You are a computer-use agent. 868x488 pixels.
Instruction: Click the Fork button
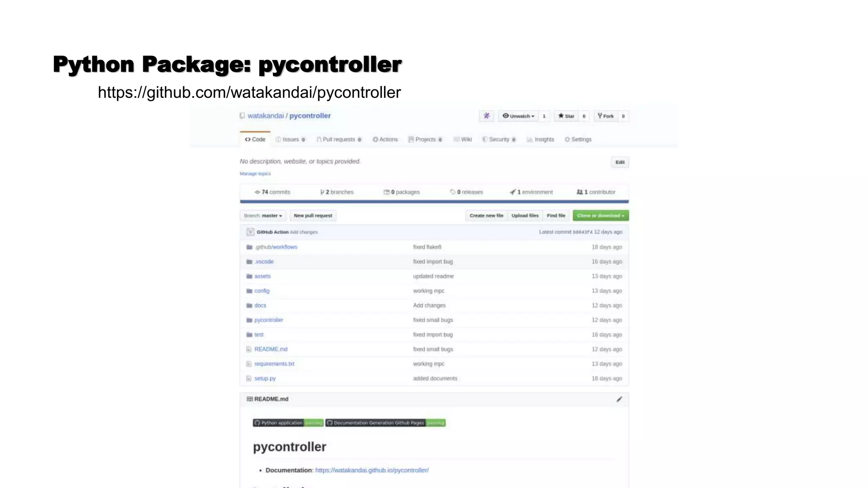pos(606,116)
